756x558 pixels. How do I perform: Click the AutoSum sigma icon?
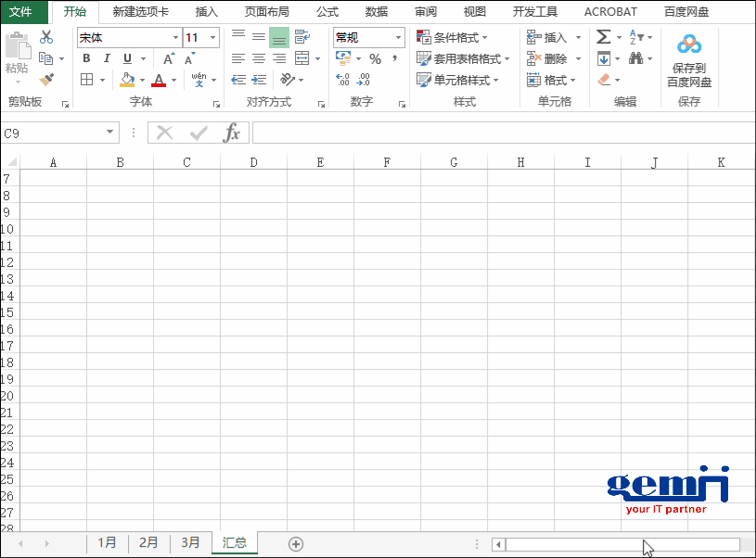(603, 37)
